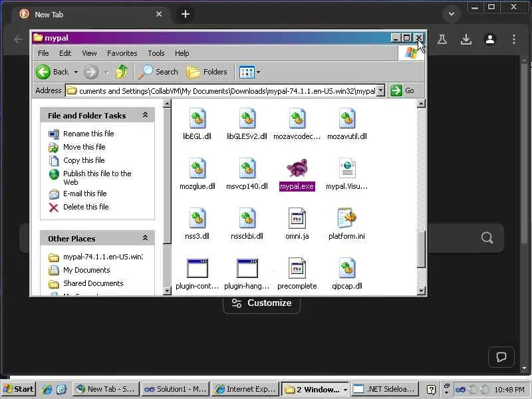Open the Help menu
The height and width of the screenshot is (399, 532).
pos(182,53)
